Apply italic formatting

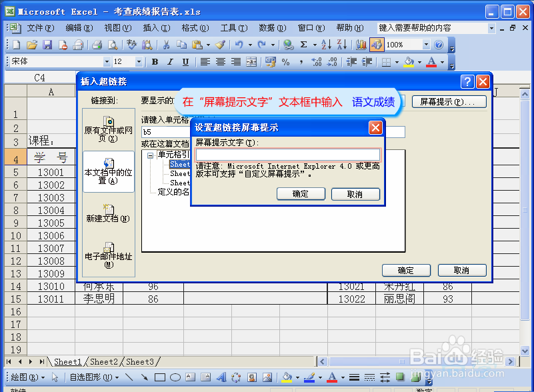point(170,61)
